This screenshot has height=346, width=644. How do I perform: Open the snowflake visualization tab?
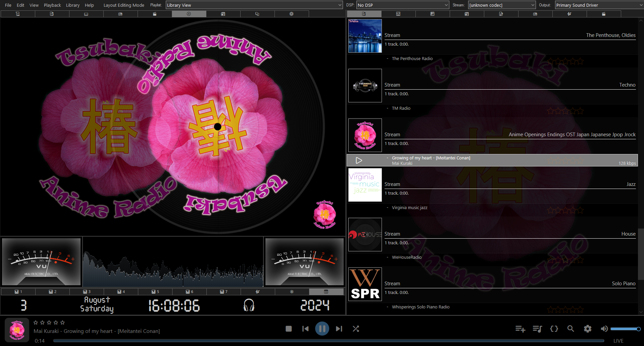(292, 292)
